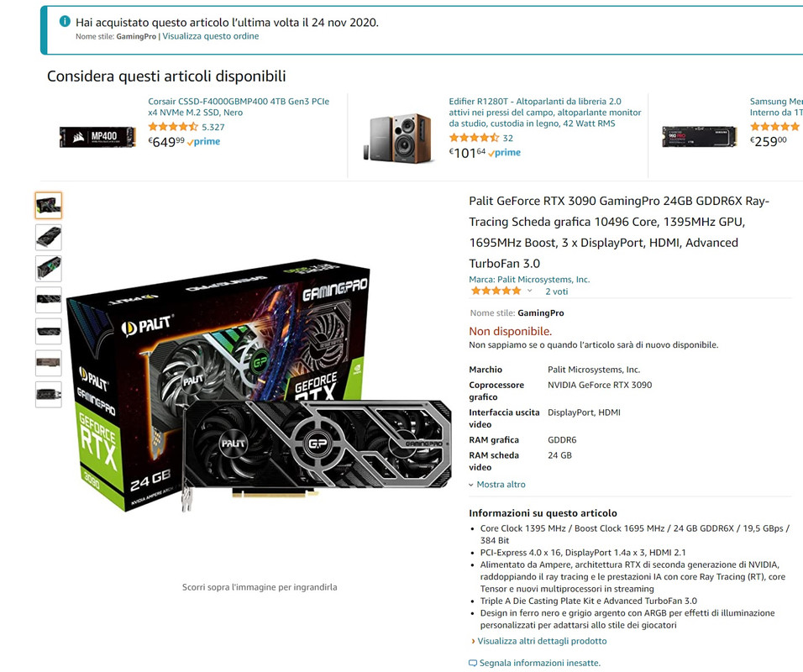Click the Samsung 980 PRO SSD image
The image size is (803, 672).
point(699,137)
